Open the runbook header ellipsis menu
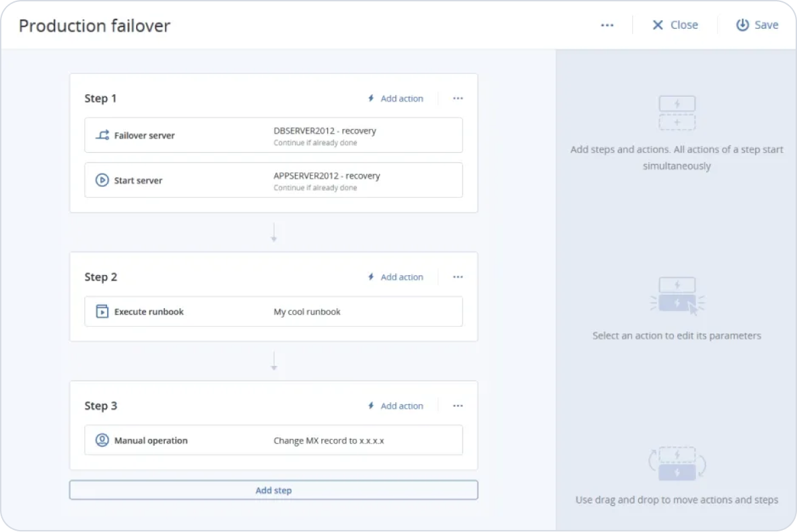This screenshot has width=797, height=532. [x=607, y=25]
